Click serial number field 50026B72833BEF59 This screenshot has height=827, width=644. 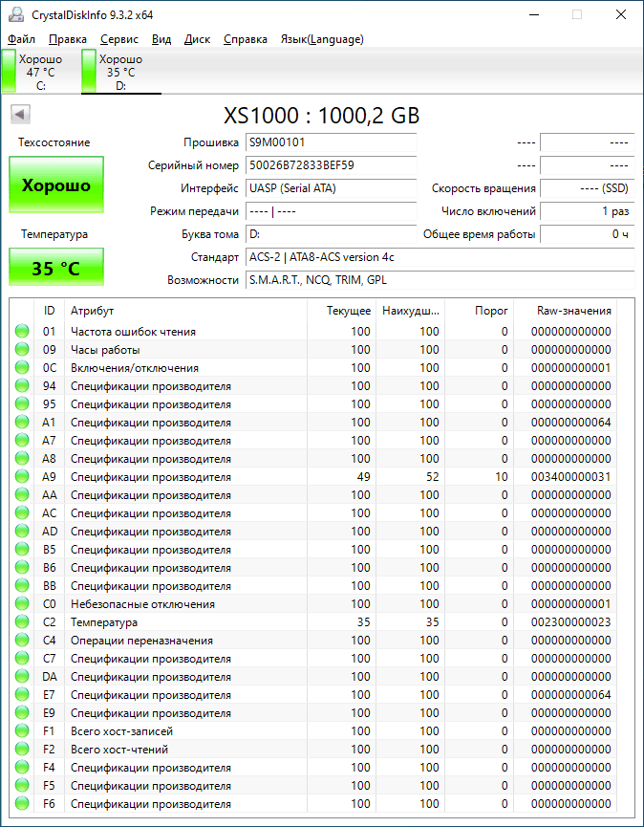(331, 165)
